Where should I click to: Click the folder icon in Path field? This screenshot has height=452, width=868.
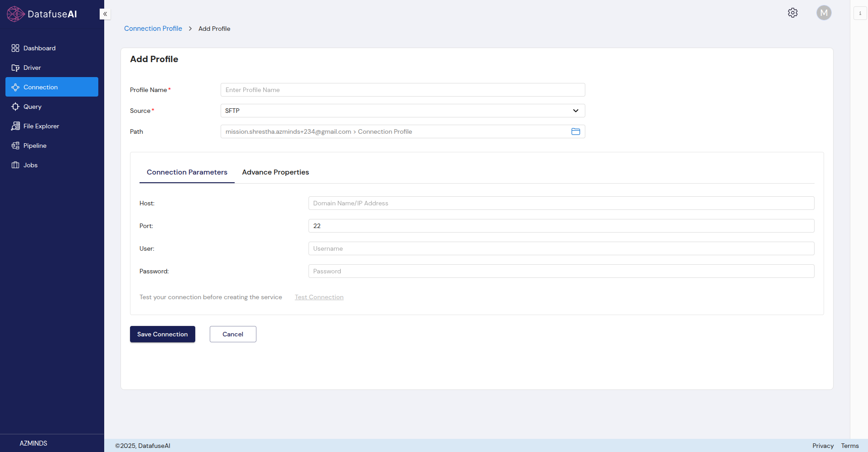tap(575, 131)
